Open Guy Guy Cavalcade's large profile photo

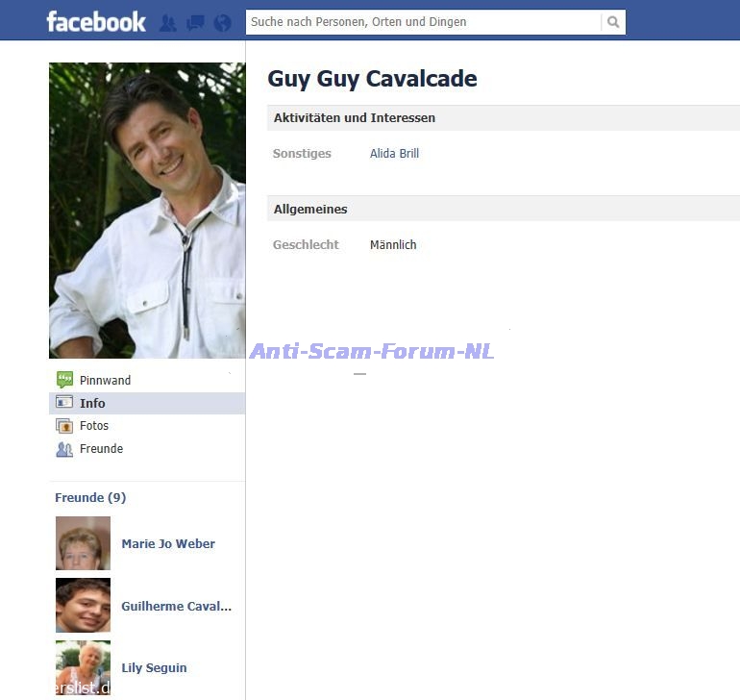pyautogui.click(x=147, y=211)
